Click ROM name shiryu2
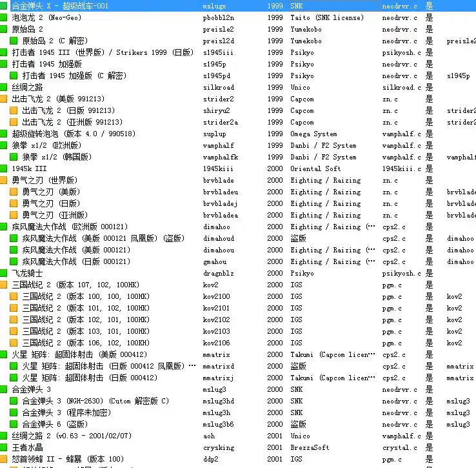The image size is (476, 468). 217,111
